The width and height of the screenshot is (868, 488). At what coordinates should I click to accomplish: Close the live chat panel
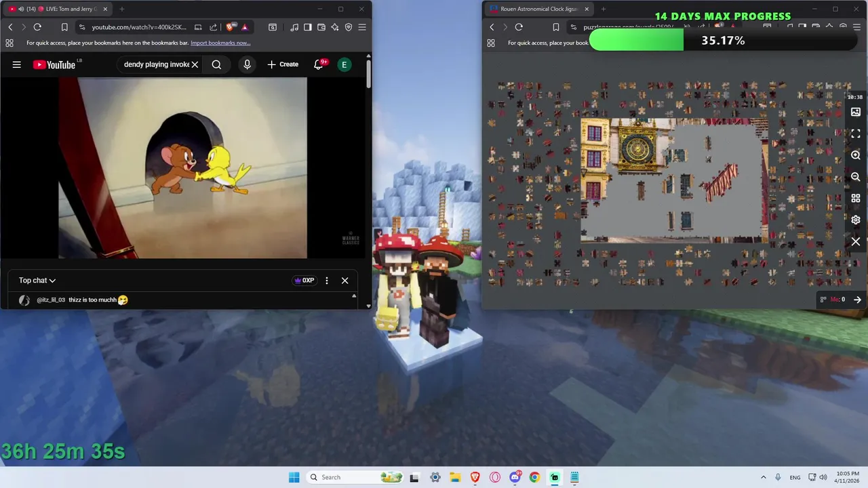344,281
